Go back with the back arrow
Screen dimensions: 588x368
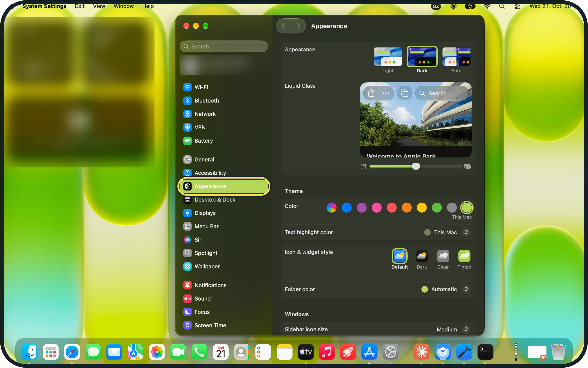283,26
